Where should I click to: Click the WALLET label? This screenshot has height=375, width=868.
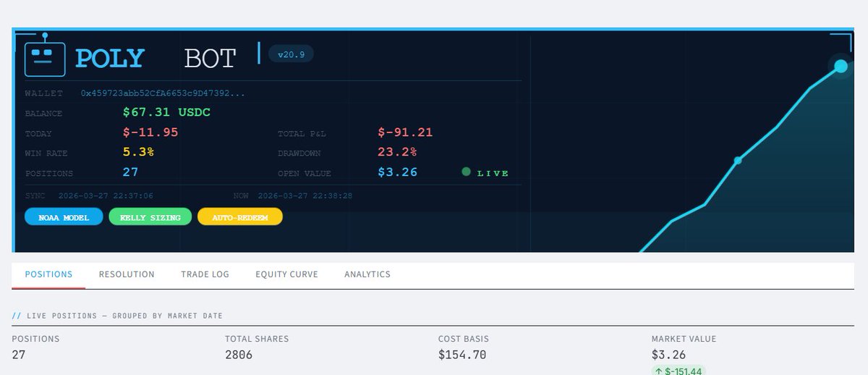coord(43,93)
